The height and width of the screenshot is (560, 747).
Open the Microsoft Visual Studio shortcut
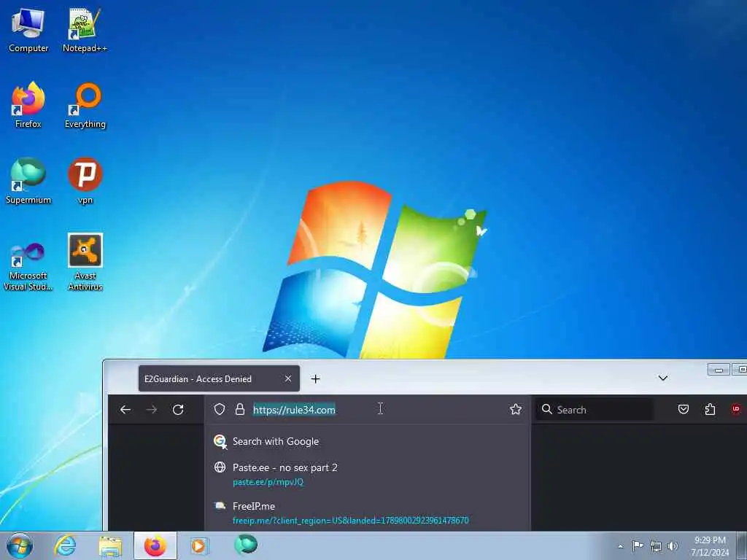tap(28, 267)
